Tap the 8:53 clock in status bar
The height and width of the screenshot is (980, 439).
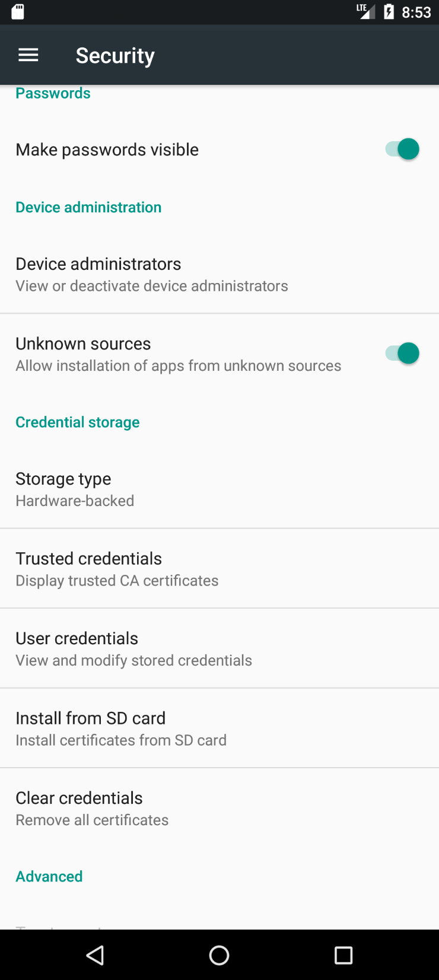coord(416,12)
